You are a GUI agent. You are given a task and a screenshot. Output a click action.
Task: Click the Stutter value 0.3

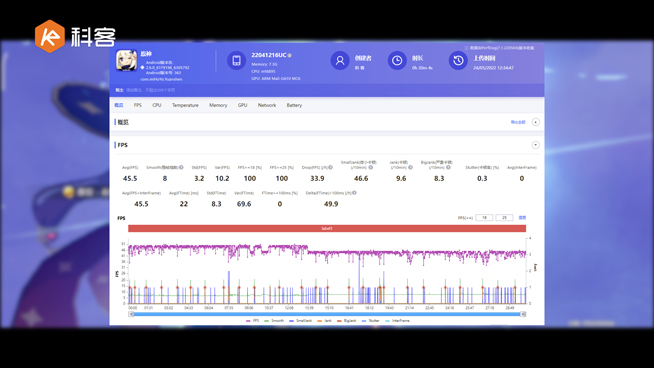pyautogui.click(x=482, y=179)
